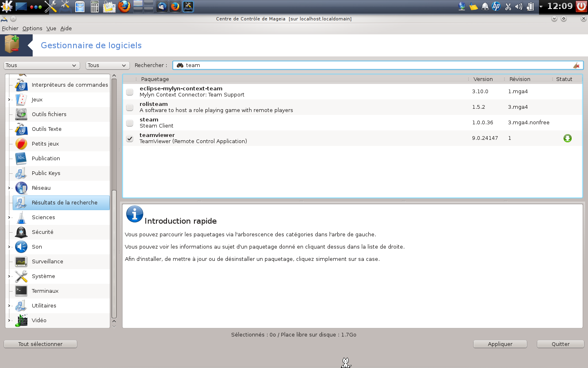The height and width of the screenshot is (368, 588).
Task: Click the category tree vertical scrollbar
Action: pos(114,254)
